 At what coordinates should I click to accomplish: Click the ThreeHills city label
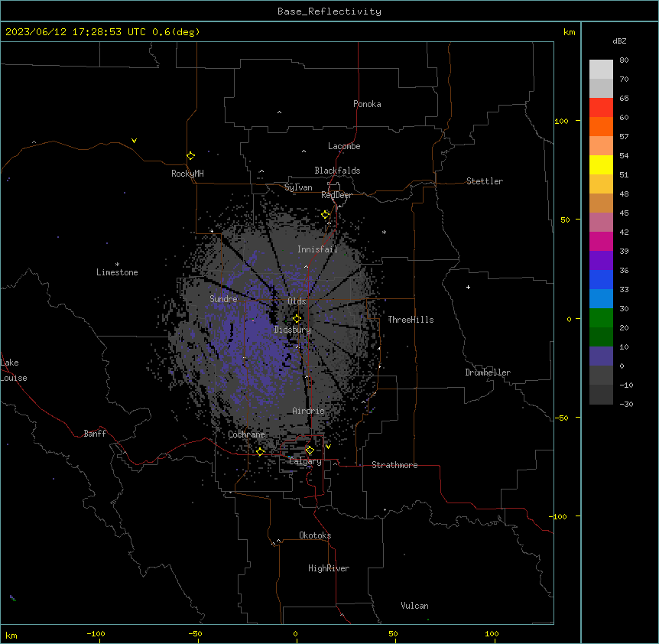click(x=411, y=320)
